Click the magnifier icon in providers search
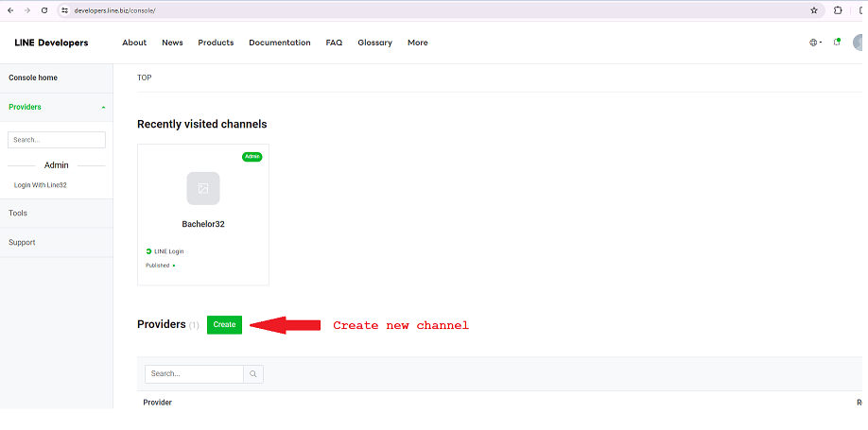This screenshot has width=868, height=430. (x=253, y=374)
